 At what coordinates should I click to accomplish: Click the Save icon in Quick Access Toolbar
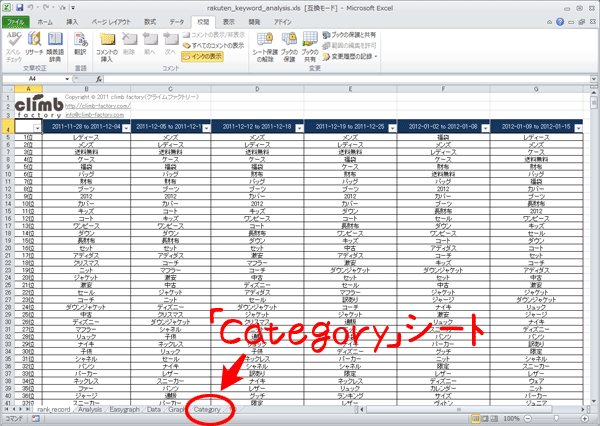tap(20, 7)
